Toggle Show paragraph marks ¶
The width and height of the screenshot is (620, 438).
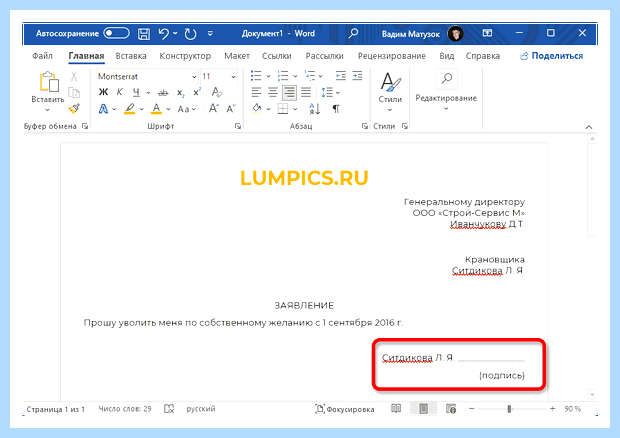336,109
